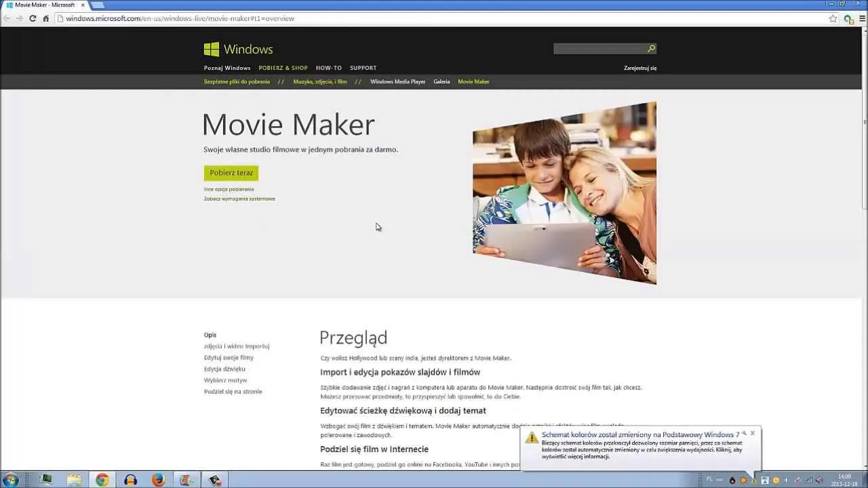This screenshot has height=488, width=868.
Task: Go to the browser home page icon
Action: pos(46,18)
